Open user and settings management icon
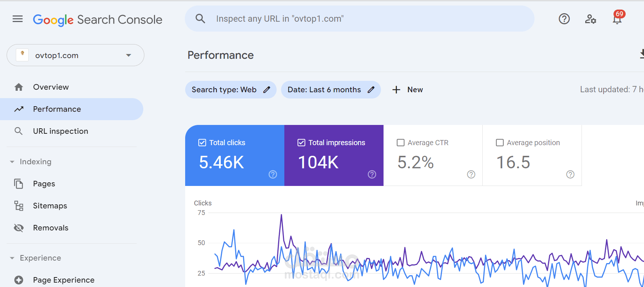The width and height of the screenshot is (644, 287). [x=591, y=19]
